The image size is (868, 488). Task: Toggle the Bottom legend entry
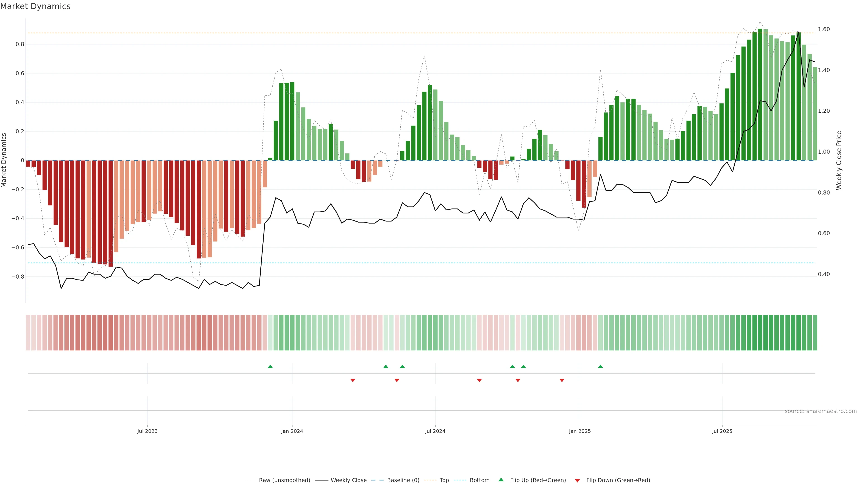479,480
